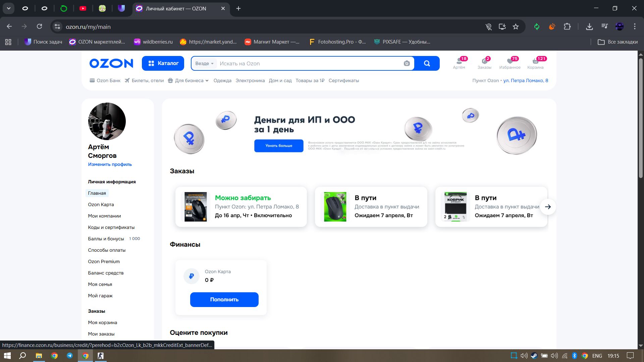Screen dimensions: 644x362
Task: Bookmark page with the star icon
Action: [x=516, y=26]
